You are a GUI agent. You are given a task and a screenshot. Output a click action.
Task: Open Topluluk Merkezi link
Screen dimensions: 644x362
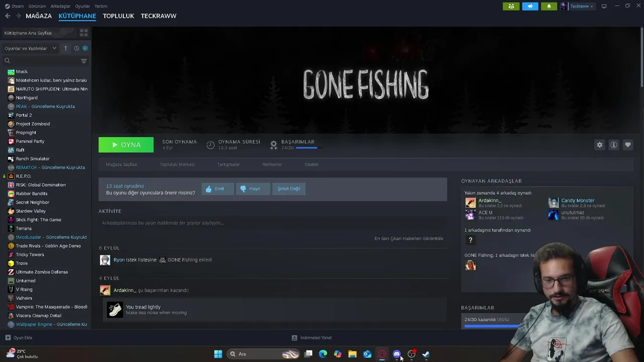click(x=177, y=164)
